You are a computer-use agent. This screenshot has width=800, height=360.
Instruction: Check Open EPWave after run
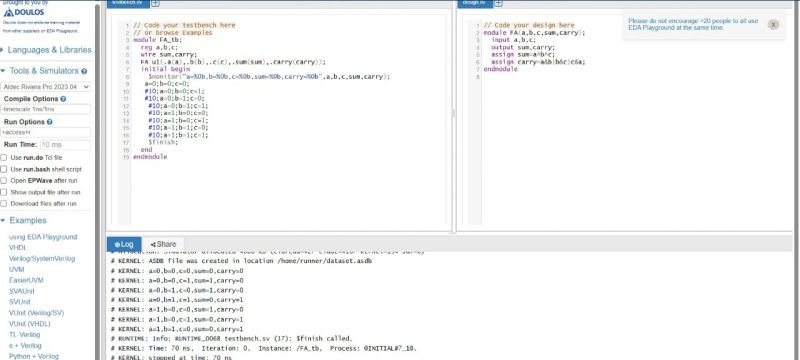click(4, 181)
